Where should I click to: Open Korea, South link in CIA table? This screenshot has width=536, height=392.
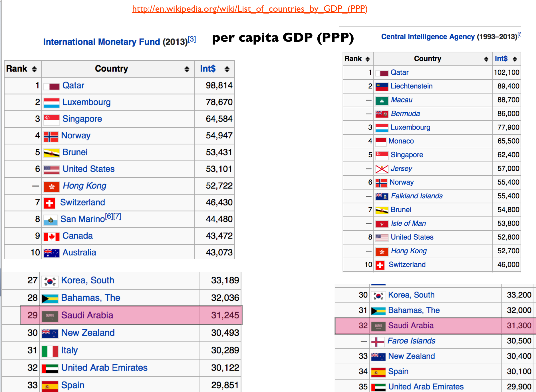point(411,295)
